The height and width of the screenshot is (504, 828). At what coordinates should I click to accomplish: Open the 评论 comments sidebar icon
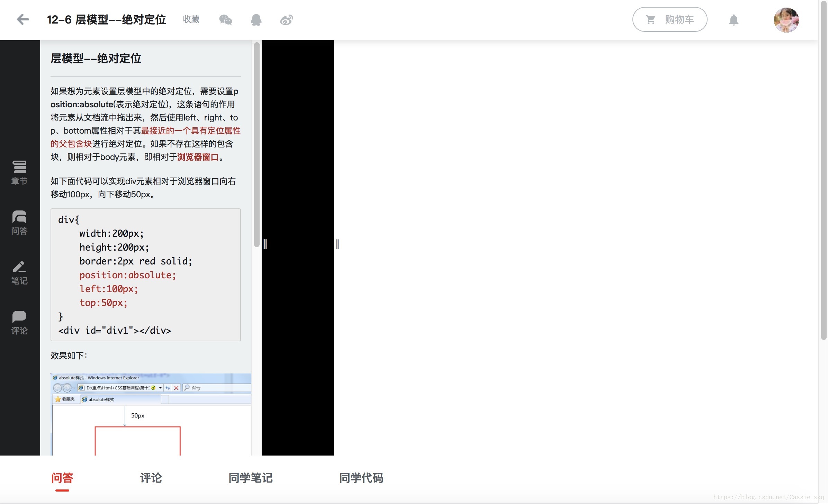tap(19, 322)
